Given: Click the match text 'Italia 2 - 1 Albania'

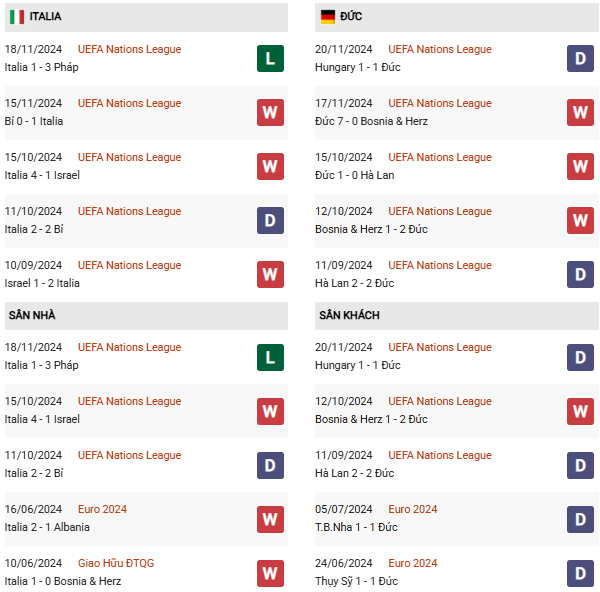Looking at the screenshot, I should pyautogui.click(x=47, y=527).
